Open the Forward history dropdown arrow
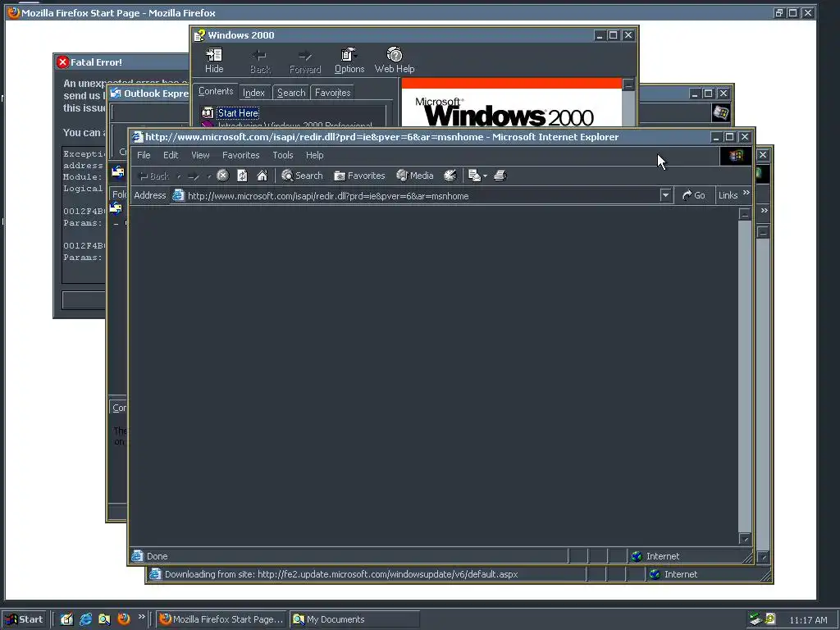This screenshot has width=840, height=630. 209,176
